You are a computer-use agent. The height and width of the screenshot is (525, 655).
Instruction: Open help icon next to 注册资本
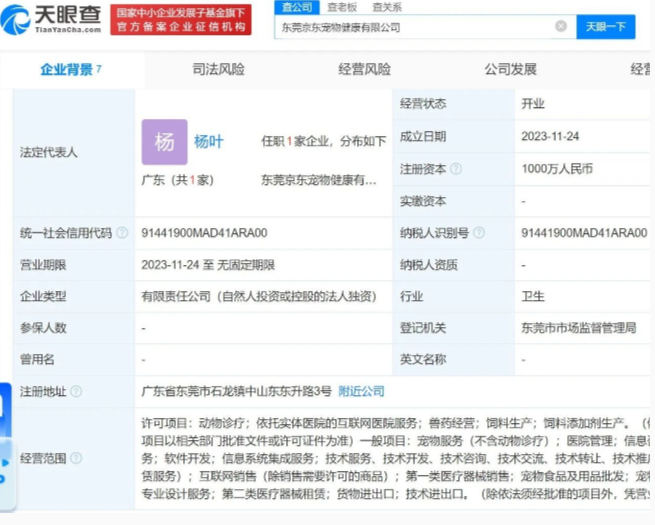coord(456,169)
